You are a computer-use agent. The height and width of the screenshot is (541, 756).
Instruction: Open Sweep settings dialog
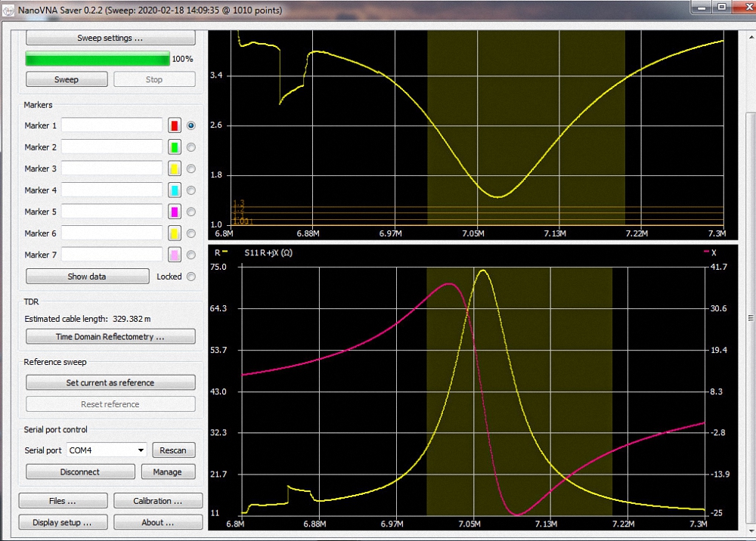click(110, 38)
